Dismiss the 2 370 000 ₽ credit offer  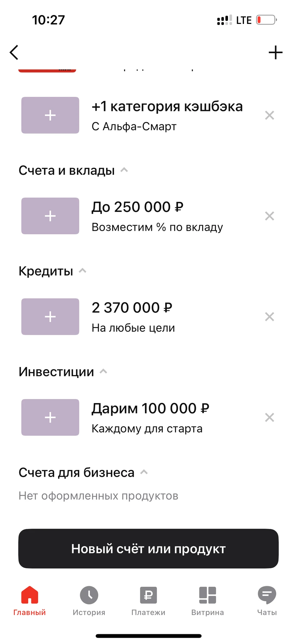269,317
